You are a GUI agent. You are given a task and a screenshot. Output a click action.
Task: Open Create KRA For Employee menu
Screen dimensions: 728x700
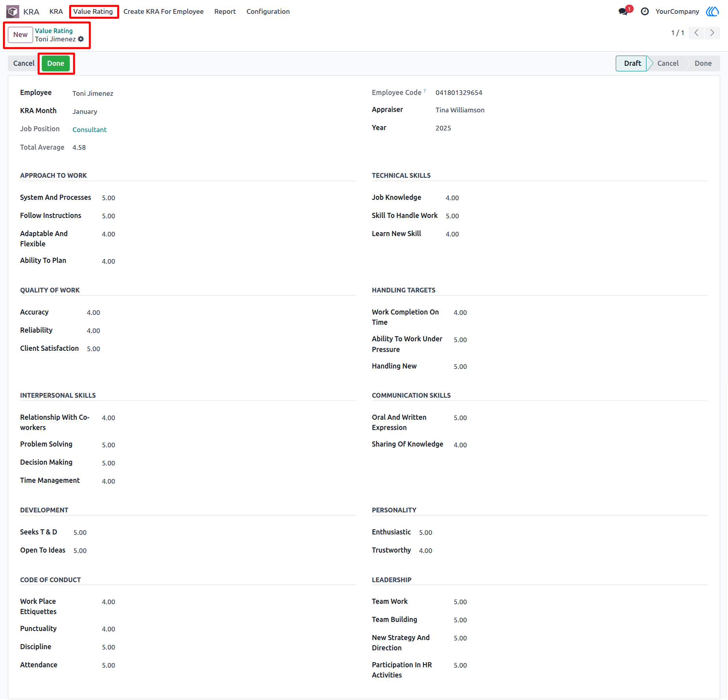163,11
